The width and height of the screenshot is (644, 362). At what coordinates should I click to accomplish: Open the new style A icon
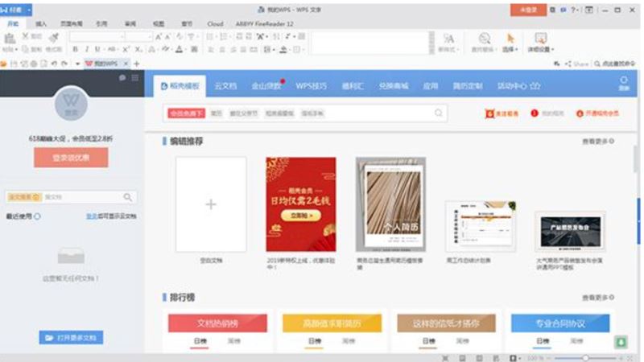[448, 39]
